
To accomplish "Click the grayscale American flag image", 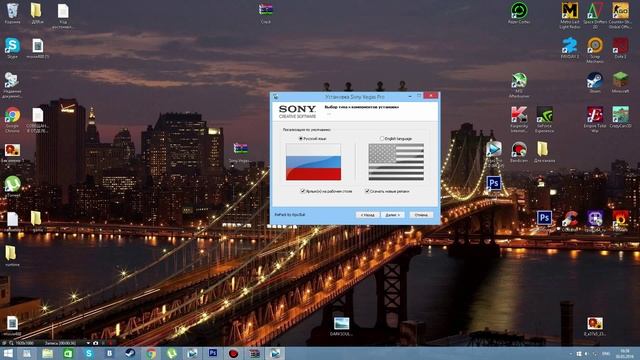I will tap(396, 162).
